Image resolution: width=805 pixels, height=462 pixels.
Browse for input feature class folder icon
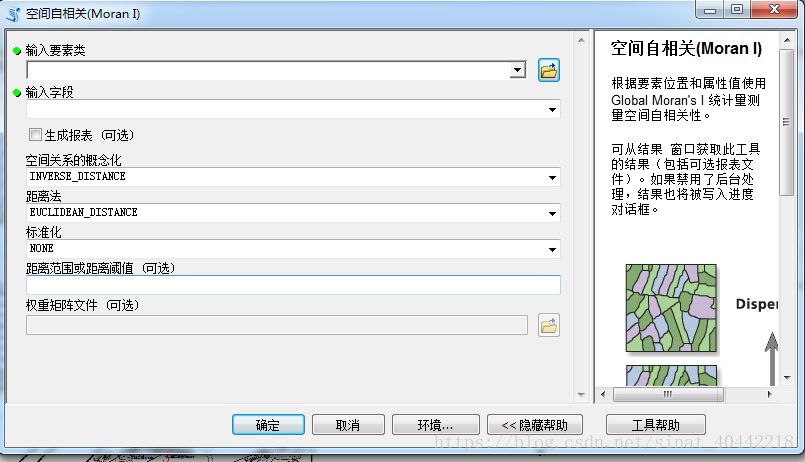[x=548, y=70]
